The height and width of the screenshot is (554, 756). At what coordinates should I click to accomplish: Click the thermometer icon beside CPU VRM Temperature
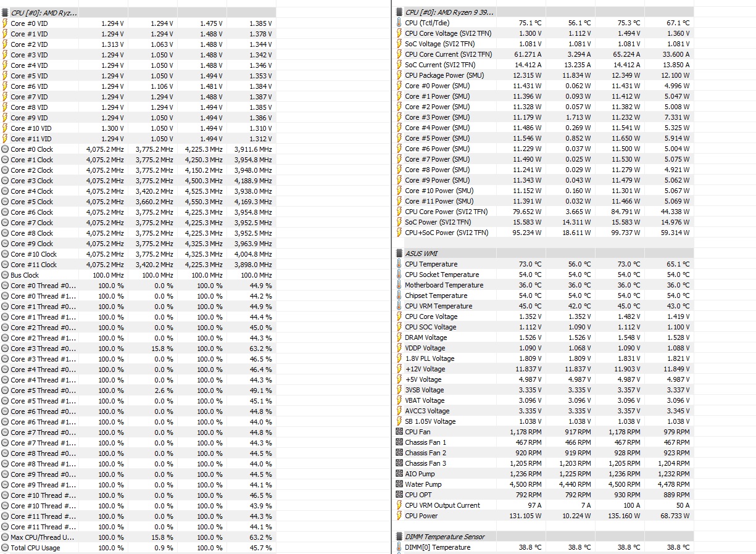(399, 305)
